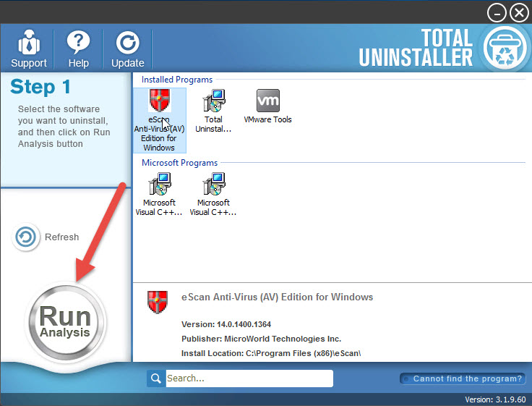Click Cannot find the program? link

(463, 378)
